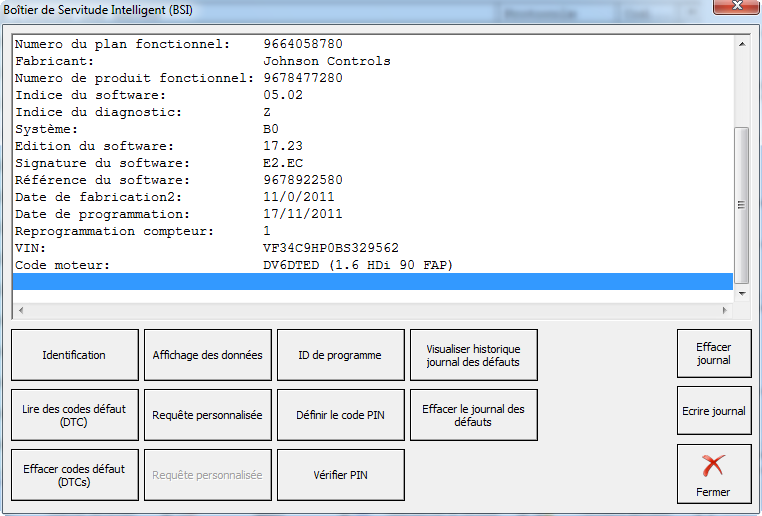Click the vertical scrollbar up arrow
Image resolution: width=762 pixels, height=516 pixels.
[742, 44]
